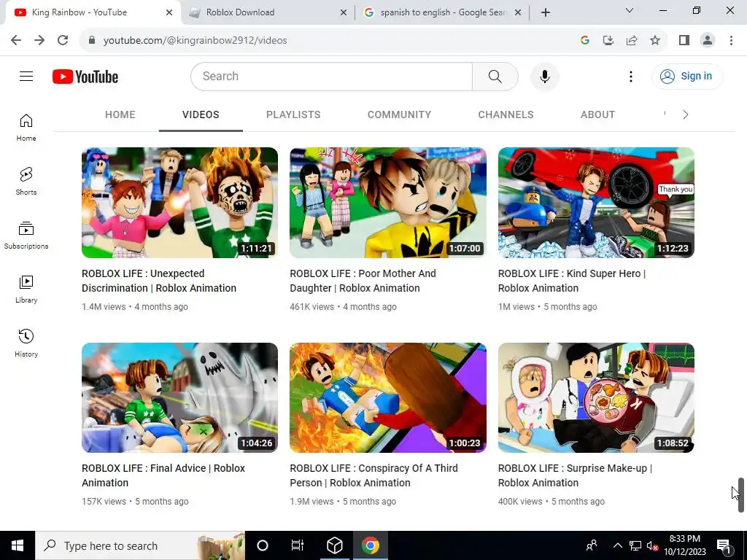The width and height of the screenshot is (747, 560).
Task: Open Cortana circle on taskbar
Action: pos(263,545)
